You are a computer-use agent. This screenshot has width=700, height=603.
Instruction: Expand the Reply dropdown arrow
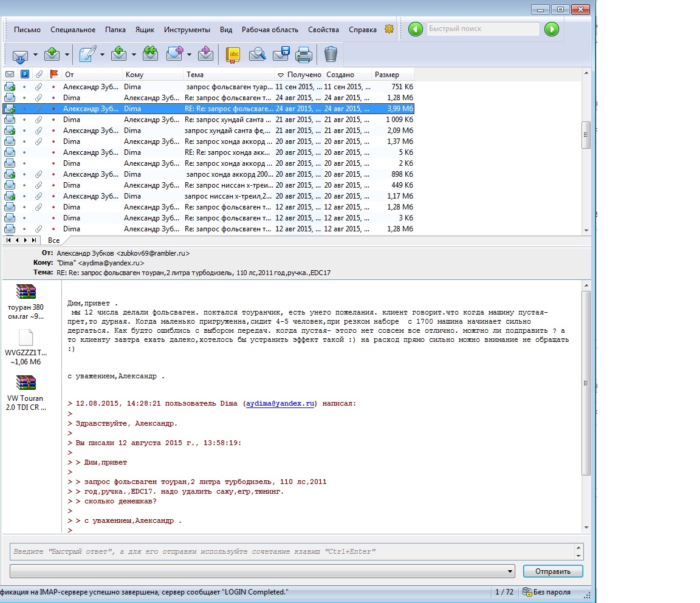pyautogui.click(x=134, y=55)
